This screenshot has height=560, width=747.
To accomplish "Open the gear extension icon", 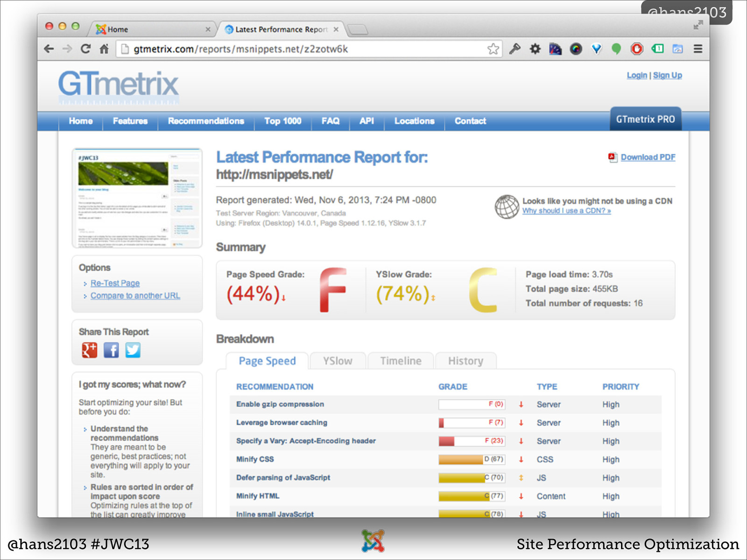I will 535,49.
